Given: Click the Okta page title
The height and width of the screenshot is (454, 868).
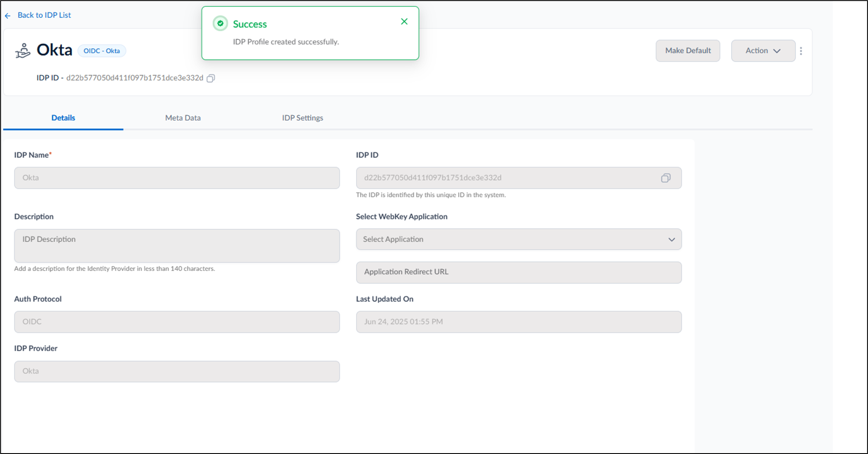Looking at the screenshot, I should (x=55, y=50).
